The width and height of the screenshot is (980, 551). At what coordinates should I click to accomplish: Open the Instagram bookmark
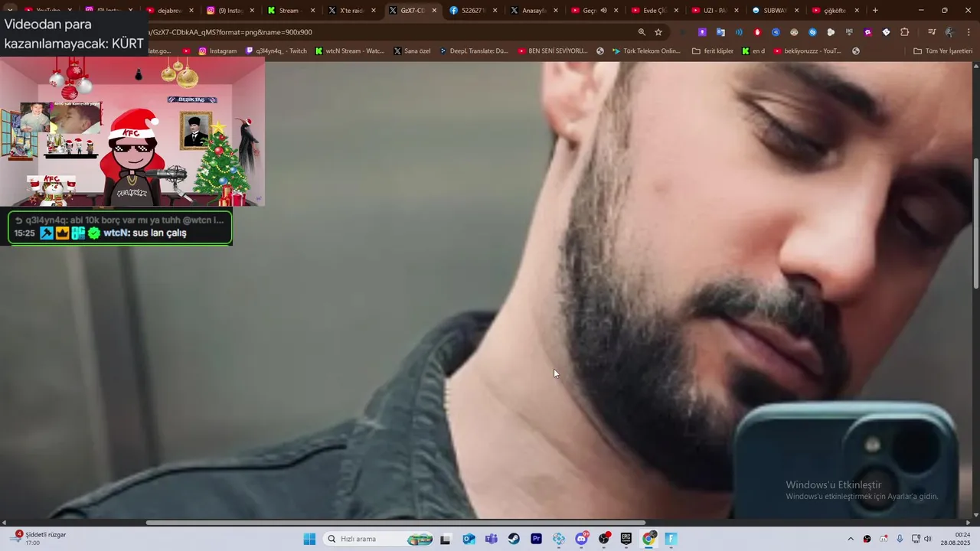click(x=217, y=51)
